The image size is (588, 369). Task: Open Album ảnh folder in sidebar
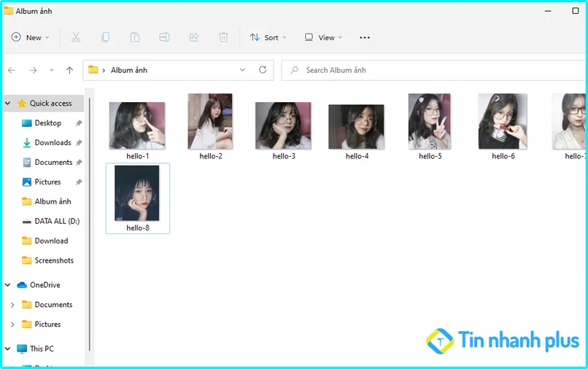pos(53,201)
